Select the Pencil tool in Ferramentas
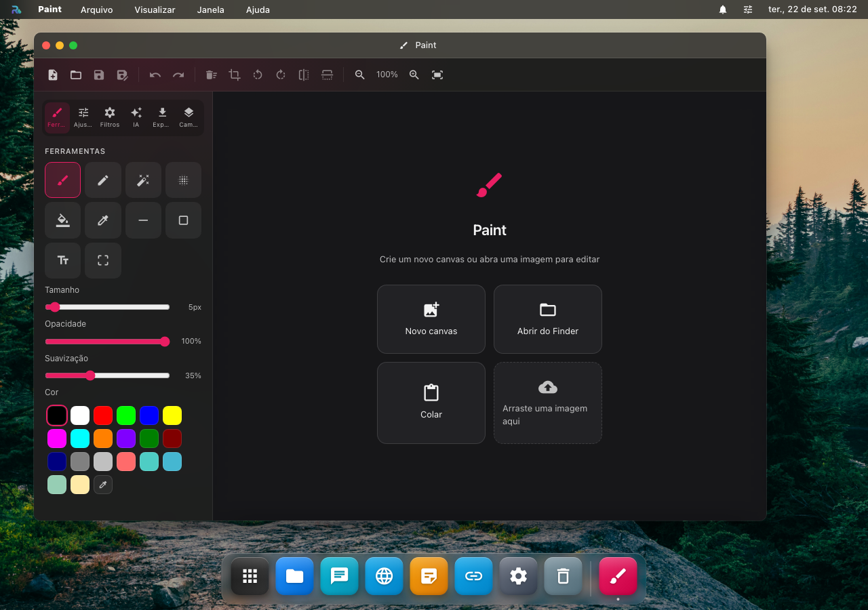Image resolution: width=868 pixels, height=610 pixels. (103, 180)
